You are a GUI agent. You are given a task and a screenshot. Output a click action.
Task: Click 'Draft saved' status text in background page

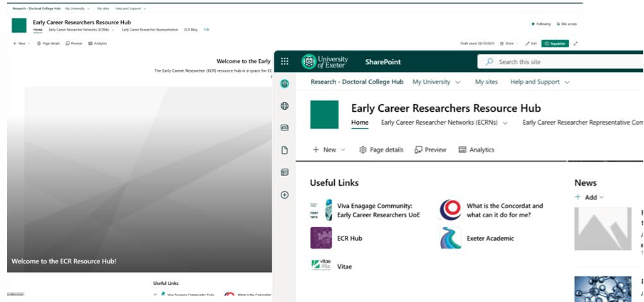(x=477, y=43)
